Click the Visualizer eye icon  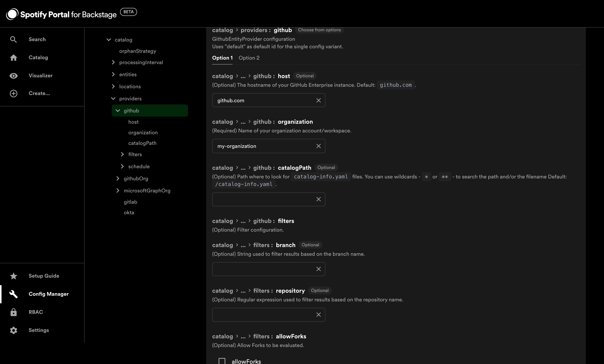pos(13,76)
